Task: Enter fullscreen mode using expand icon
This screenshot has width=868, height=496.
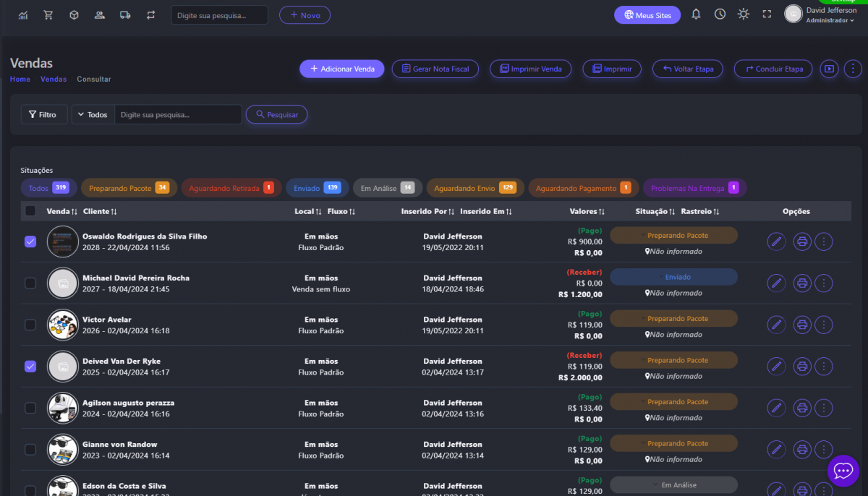Action: click(767, 14)
